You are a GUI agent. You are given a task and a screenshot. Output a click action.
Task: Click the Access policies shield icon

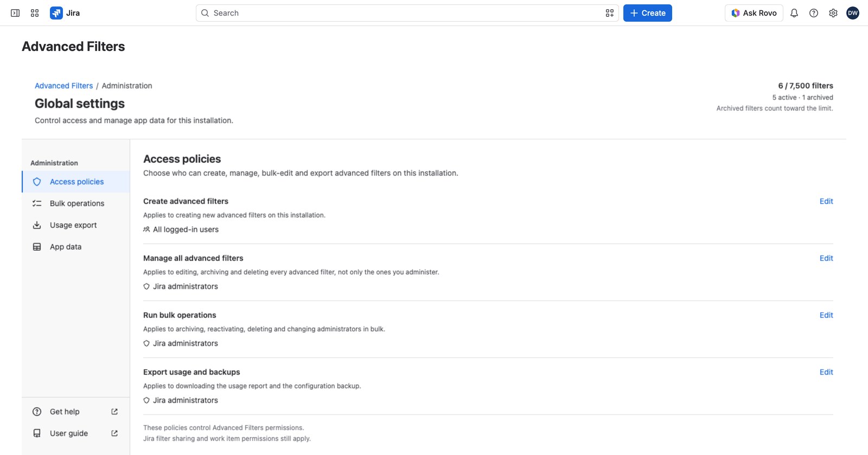(37, 182)
